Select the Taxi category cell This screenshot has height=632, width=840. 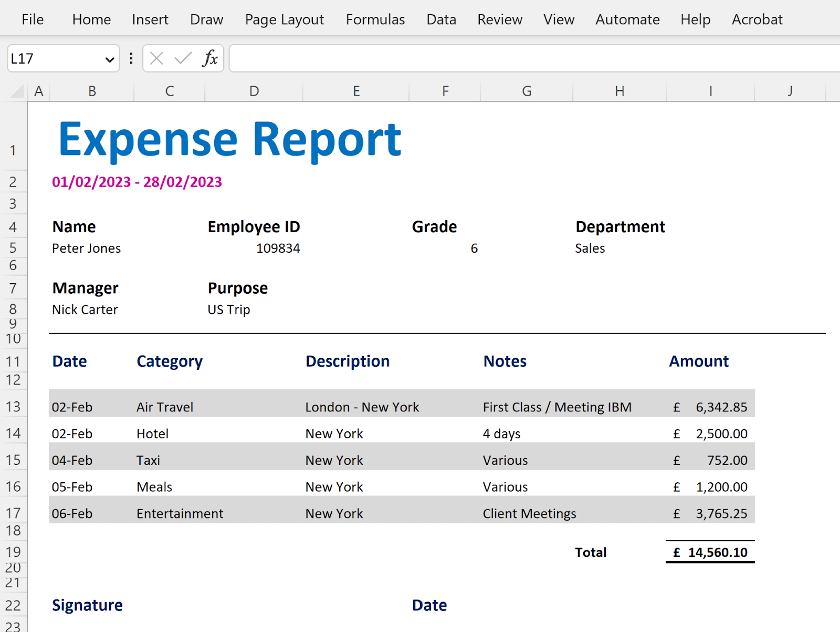point(148,460)
